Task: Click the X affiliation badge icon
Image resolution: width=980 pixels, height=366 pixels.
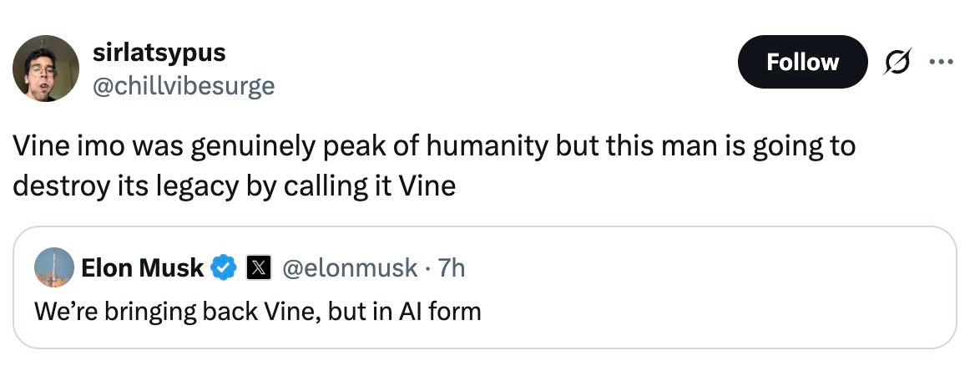Action: pyautogui.click(x=260, y=267)
